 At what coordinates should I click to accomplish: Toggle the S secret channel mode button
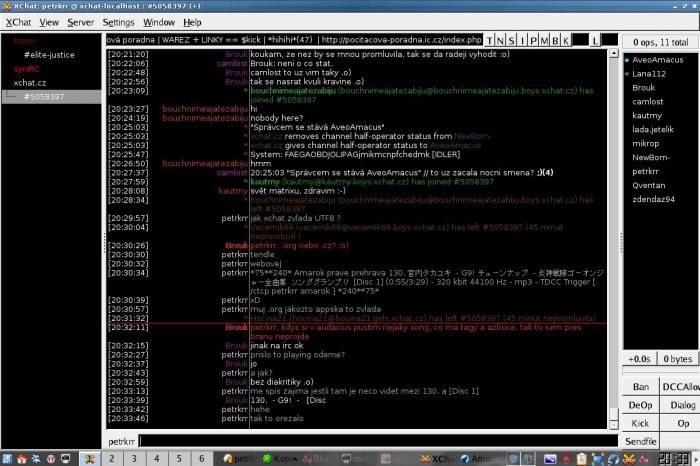(511, 40)
